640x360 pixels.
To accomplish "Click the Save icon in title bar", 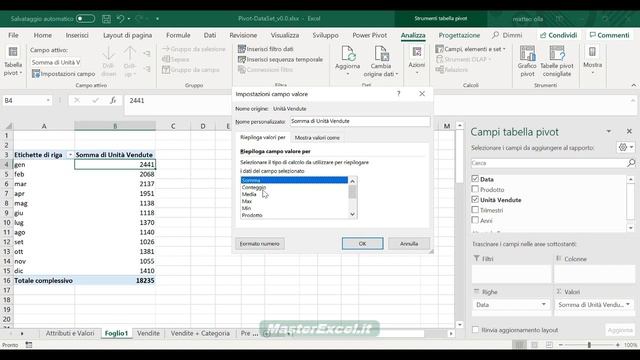I will point(106,19).
